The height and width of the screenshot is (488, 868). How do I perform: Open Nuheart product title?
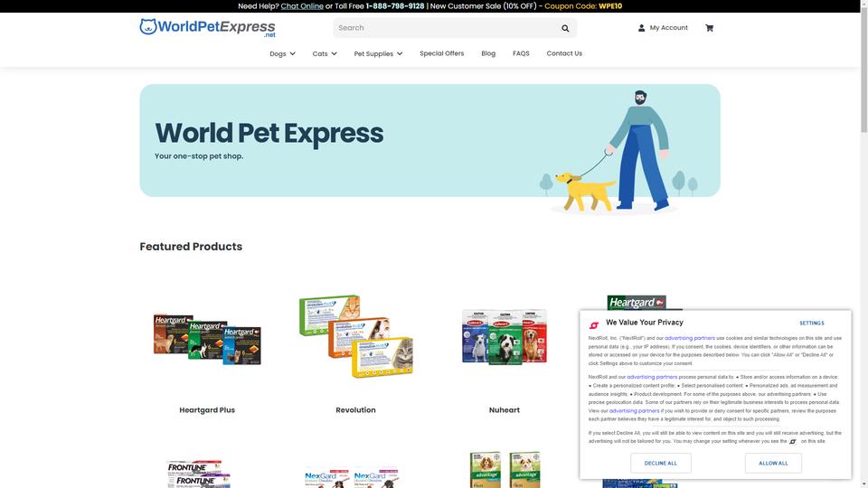pyautogui.click(x=505, y=410)
